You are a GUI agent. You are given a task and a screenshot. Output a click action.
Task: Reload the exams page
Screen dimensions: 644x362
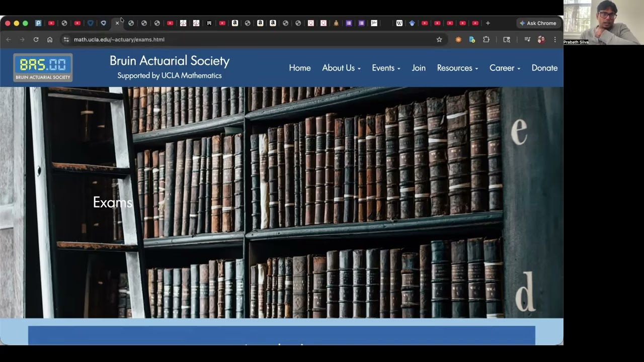pyautogui.click(x=36, y=39)
